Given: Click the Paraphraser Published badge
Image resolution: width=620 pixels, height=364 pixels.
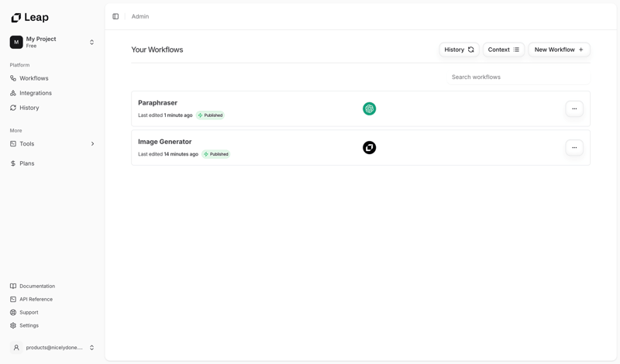Looking at the screenshot, I should tap(210, 115).
